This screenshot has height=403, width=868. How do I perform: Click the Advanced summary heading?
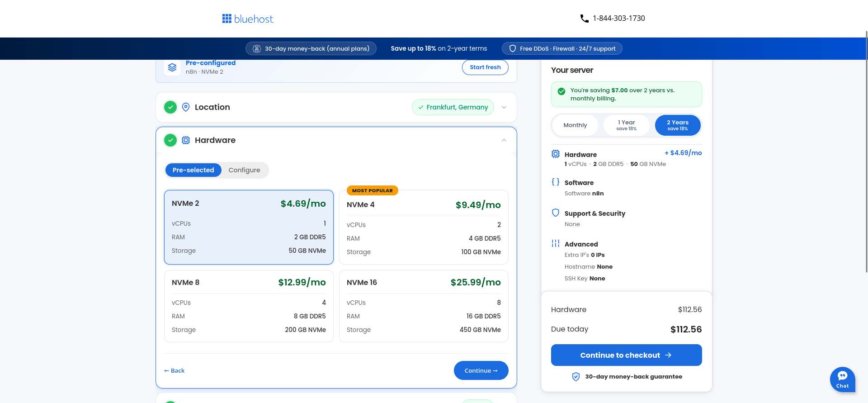[581, 244]
